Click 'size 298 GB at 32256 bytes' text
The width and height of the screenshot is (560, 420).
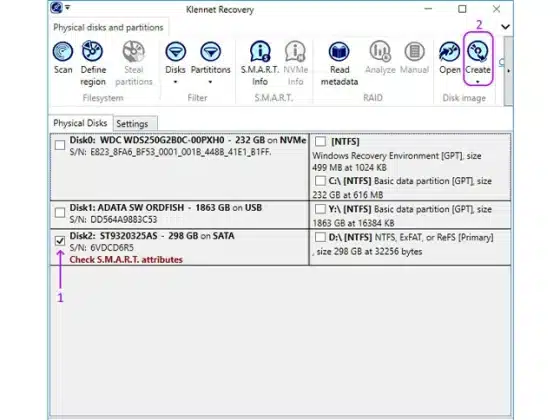point(369,252)
